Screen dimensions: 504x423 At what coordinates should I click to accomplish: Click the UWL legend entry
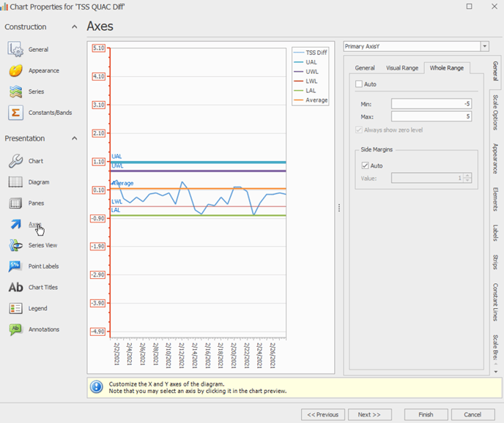[x=306, y=72]
